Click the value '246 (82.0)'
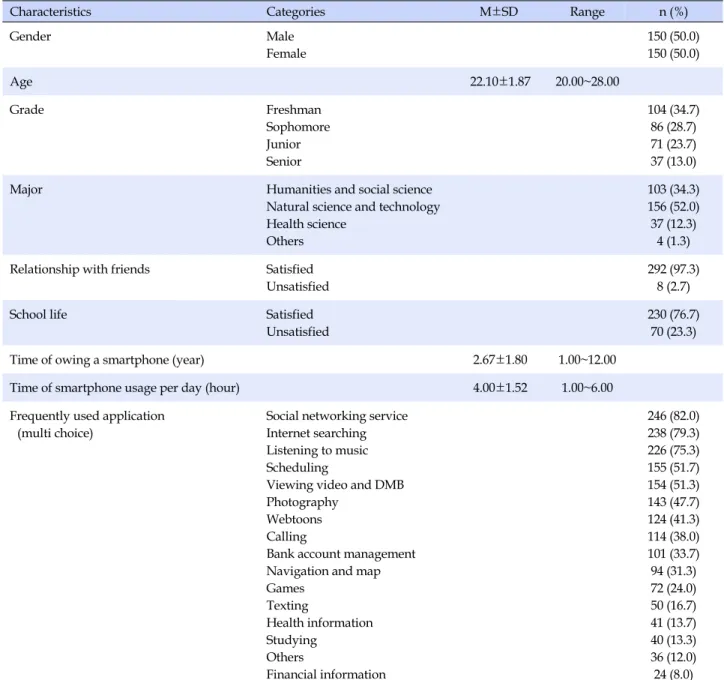The width and height of the screenshot is (724, 680). pos(673,416)
